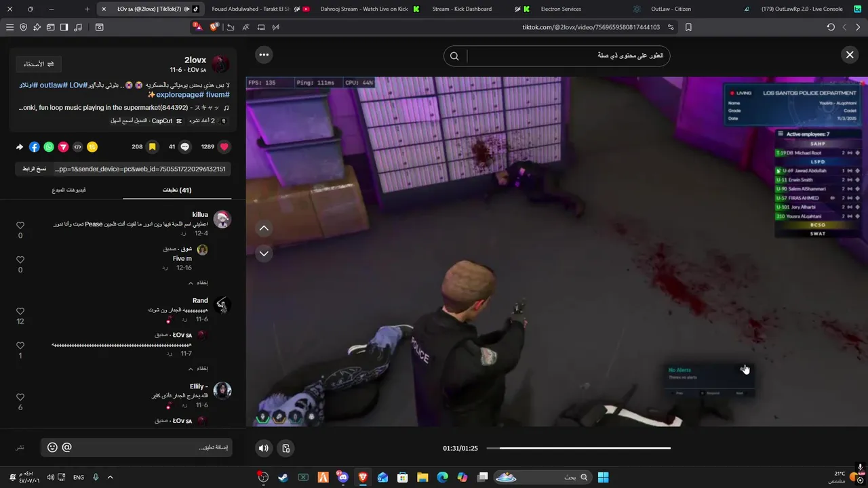The width and height of the screenshot is (868, 488).
Task: Like the 'Five m' reply
Action: click(20, 260)
